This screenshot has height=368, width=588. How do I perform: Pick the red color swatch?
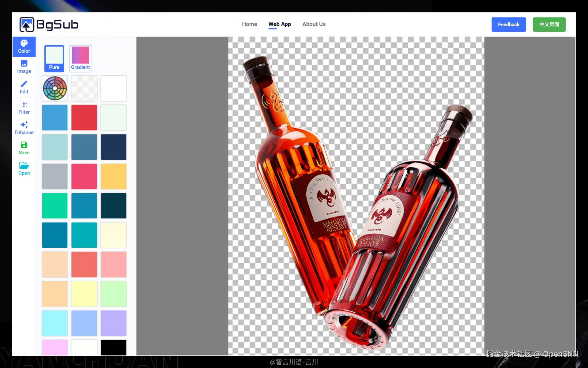point(84,118)
